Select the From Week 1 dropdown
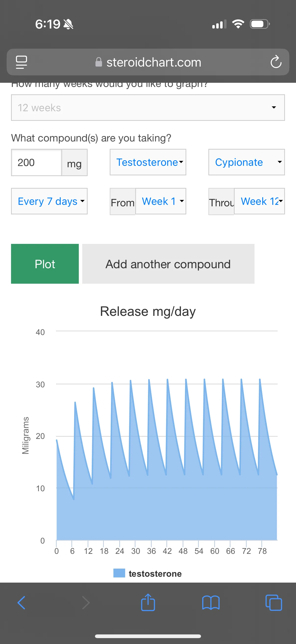Screen dimensions: 296x644 click(x=161, y=201)
